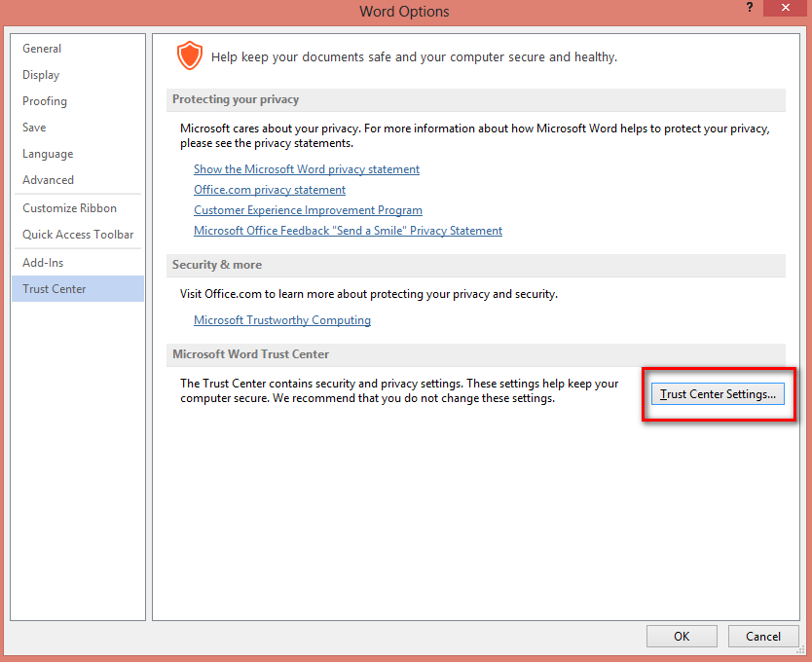Click the Microsoft Word Trust Center heading
The image size is (812, 662).
coord(250,354)
